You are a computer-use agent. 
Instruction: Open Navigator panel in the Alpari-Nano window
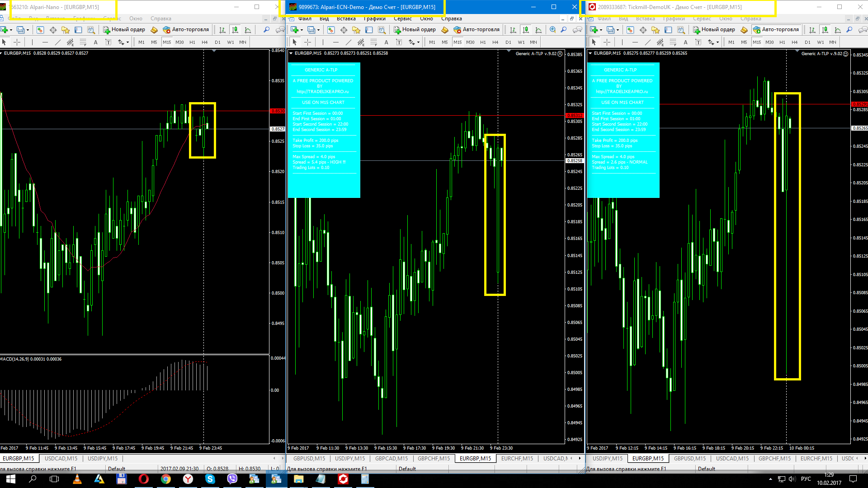click(x=66, y=30)
